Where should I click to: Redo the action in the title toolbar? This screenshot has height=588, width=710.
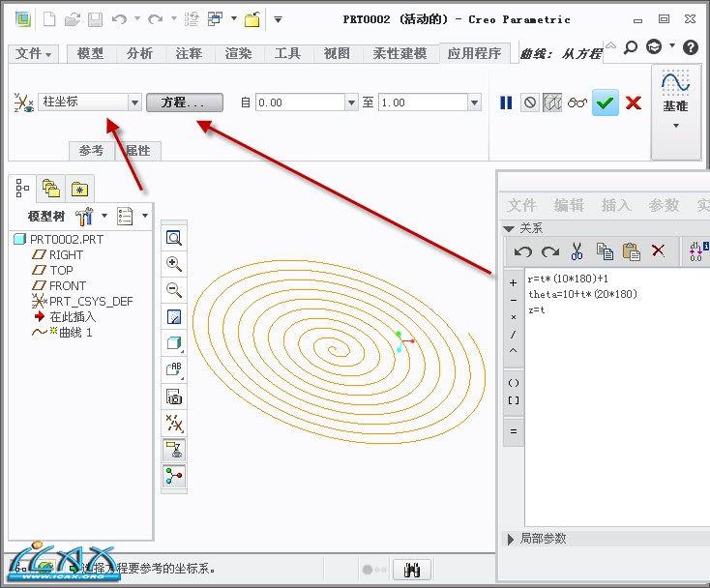click(156, 19)
